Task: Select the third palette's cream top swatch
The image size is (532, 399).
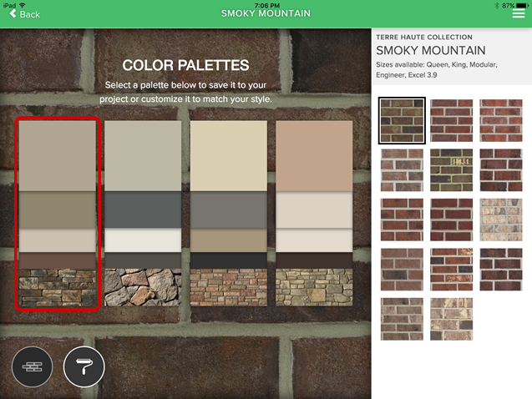Action: click(x=229, y=156)
